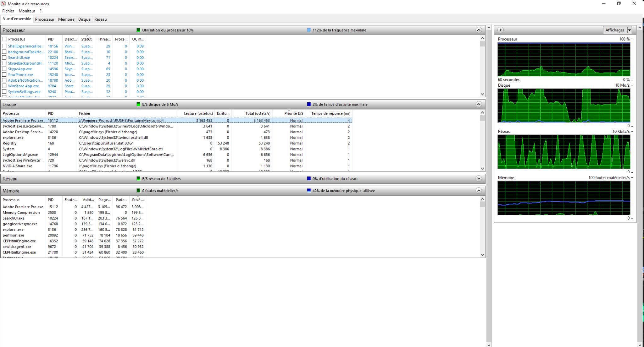Viewport: 644px width, 347px height.
Task: Open the Réseau tab
Action: point(100,19)
